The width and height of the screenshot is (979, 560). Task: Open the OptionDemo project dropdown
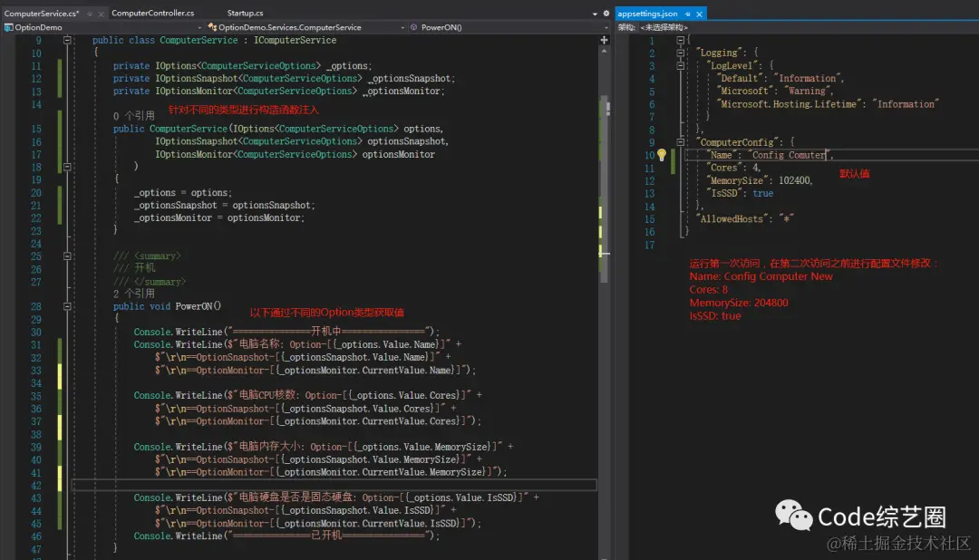pyautogui.click(x=103, y=27)
